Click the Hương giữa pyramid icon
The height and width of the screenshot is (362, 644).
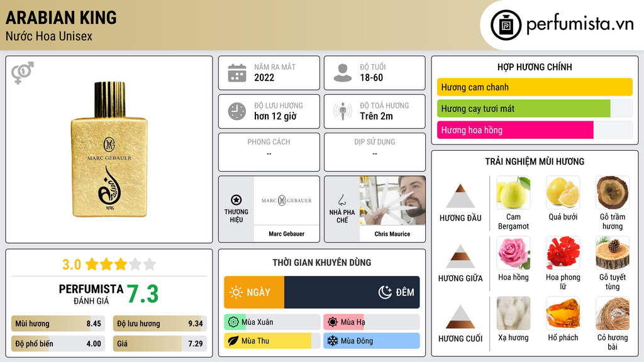(460, 256)
